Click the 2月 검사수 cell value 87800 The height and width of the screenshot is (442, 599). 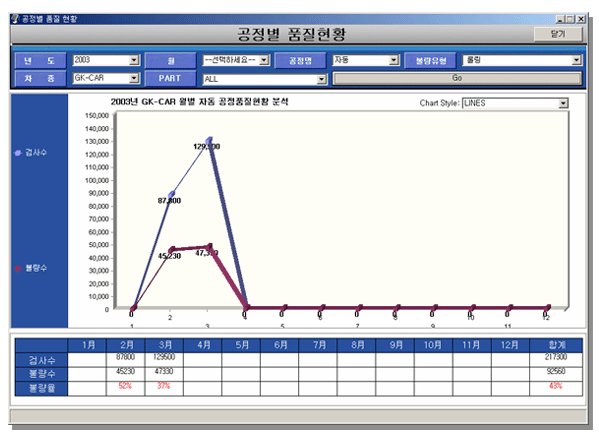pos(125,357)
